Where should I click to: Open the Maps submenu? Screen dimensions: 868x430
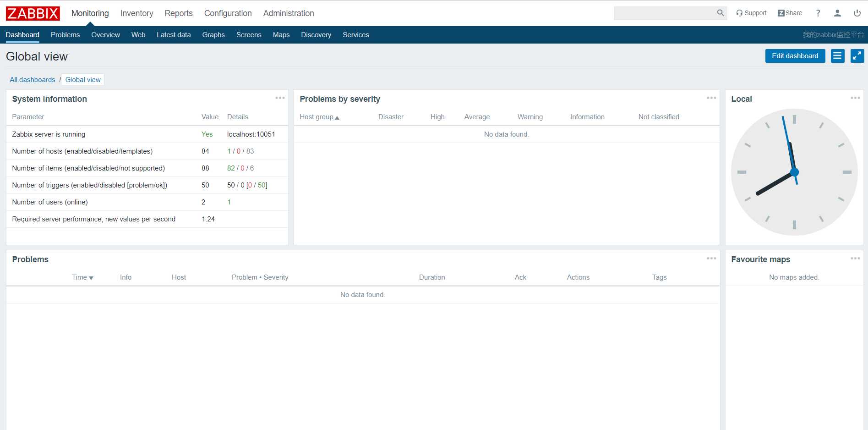[281, 35]
